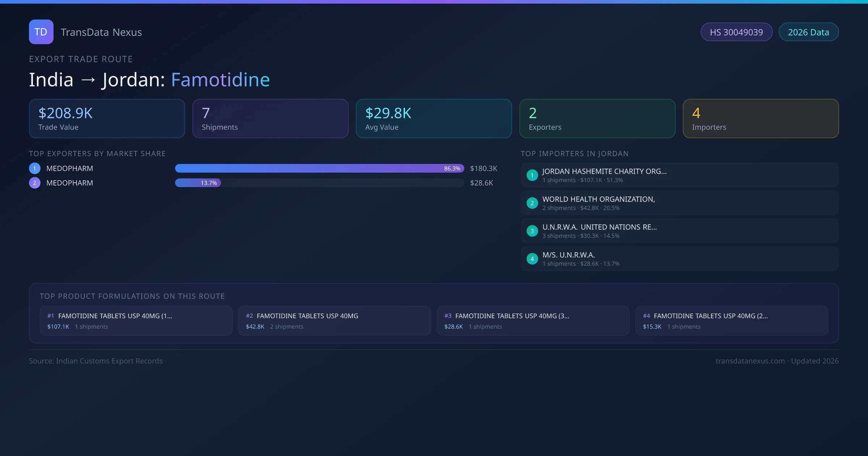
Task: Click the TransData Nexus brand name
Action: coord(101,32)
